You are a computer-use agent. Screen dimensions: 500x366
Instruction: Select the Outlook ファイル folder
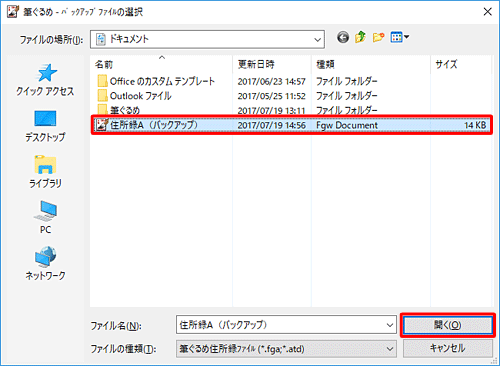pos(135,96)
